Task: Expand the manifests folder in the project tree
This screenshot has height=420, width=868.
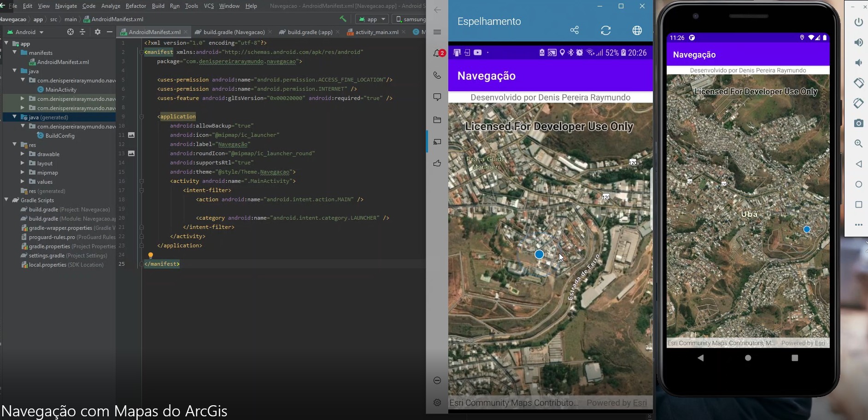Action: click(x=15, y=52)
